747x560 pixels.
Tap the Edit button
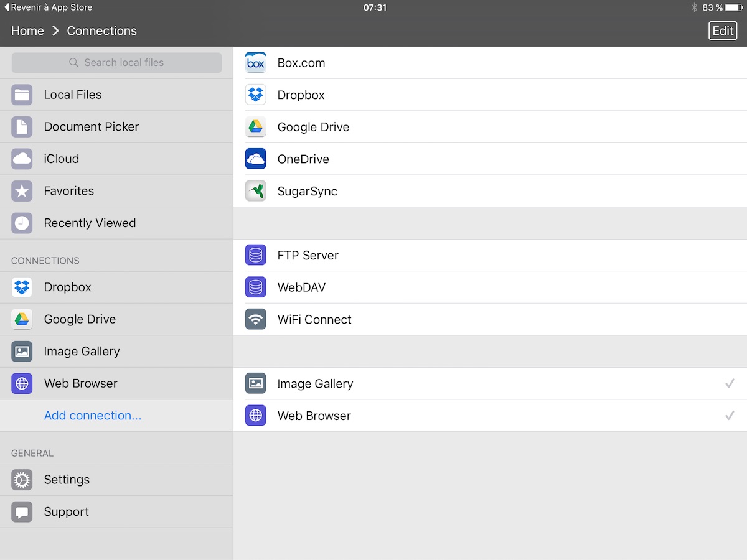click(723, 31)
